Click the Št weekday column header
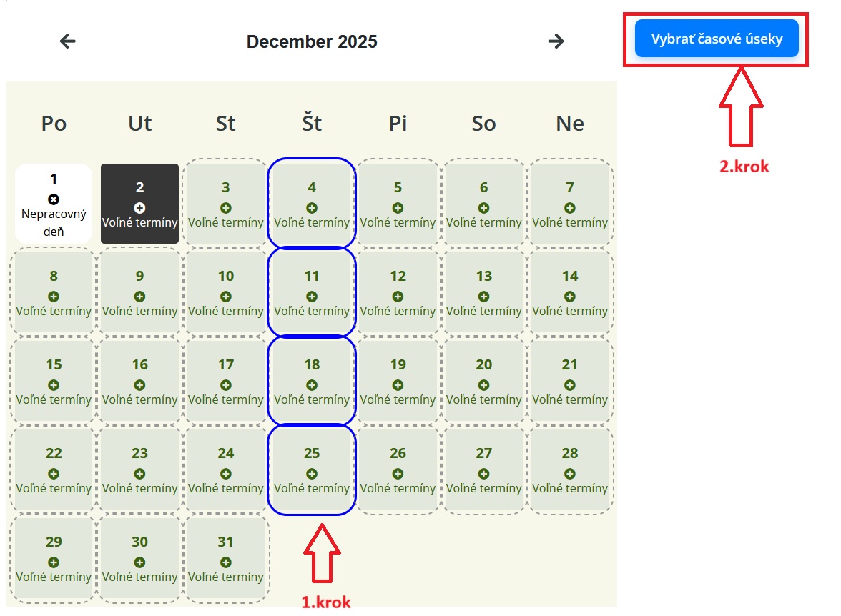This screenshot has width=841, height=616. (312, 124)
